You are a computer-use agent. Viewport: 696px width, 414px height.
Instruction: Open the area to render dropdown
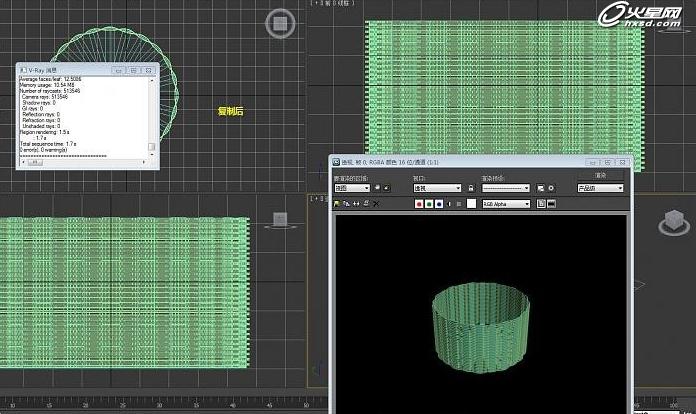[352, 187]
